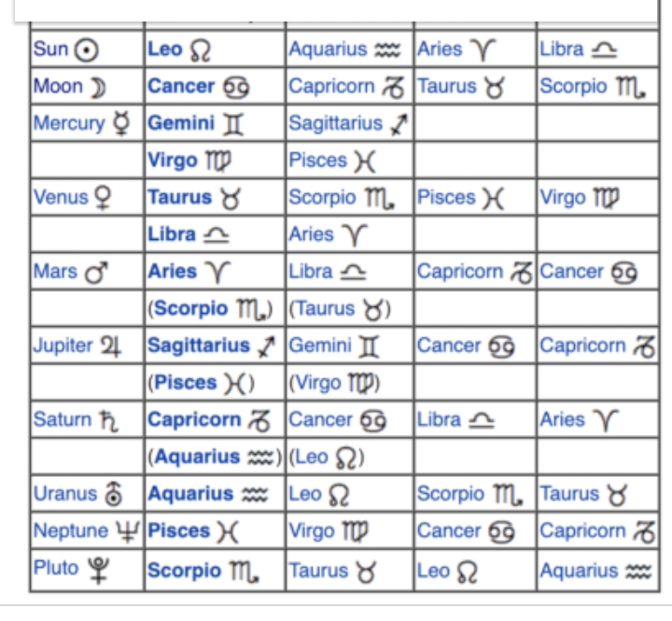Click the Moon link

(x=58, y=86)
